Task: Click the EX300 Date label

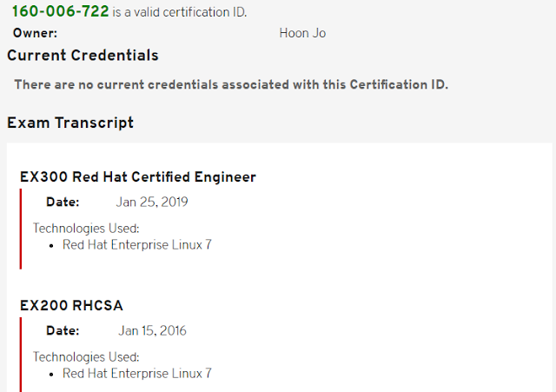Action: click(x=63, y=202)
